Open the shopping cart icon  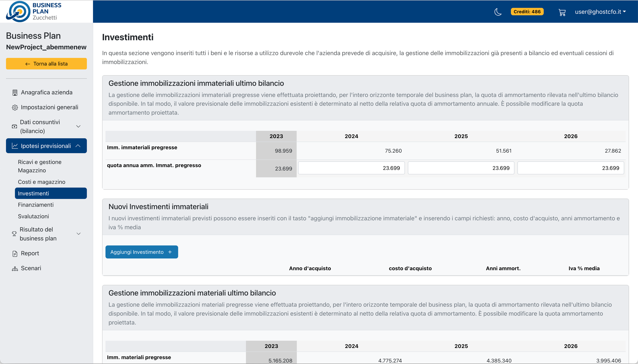[x=562, y=12]
